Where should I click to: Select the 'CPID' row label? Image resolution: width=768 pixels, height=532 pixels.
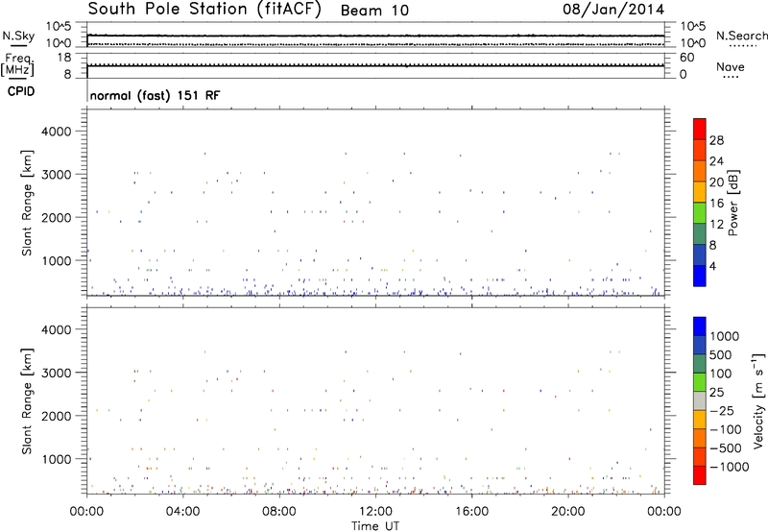[x=21, y=91]
